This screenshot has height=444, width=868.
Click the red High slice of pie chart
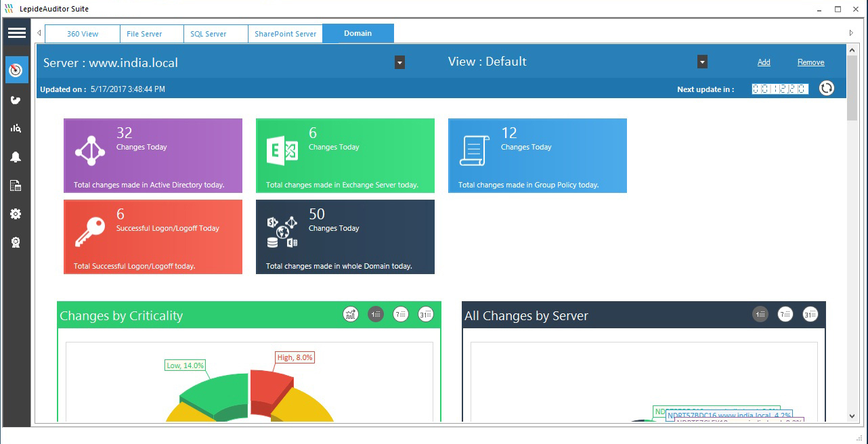pos(268,389)
